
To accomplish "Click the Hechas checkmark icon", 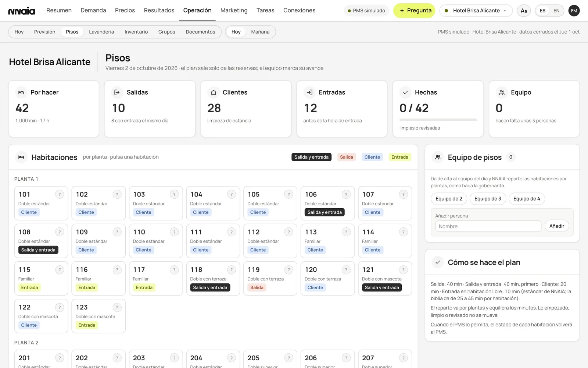I will coord(405,92).
